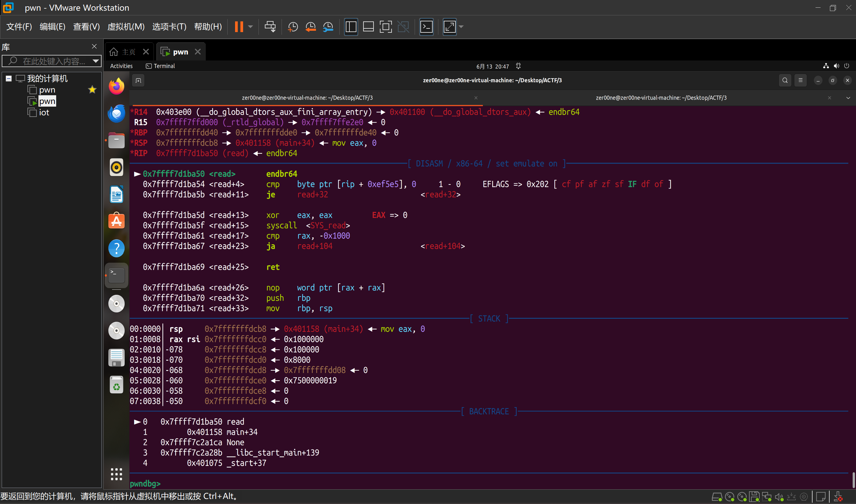Click the terminal vertical scrollbar
The image size is (856, 504).
854,480
